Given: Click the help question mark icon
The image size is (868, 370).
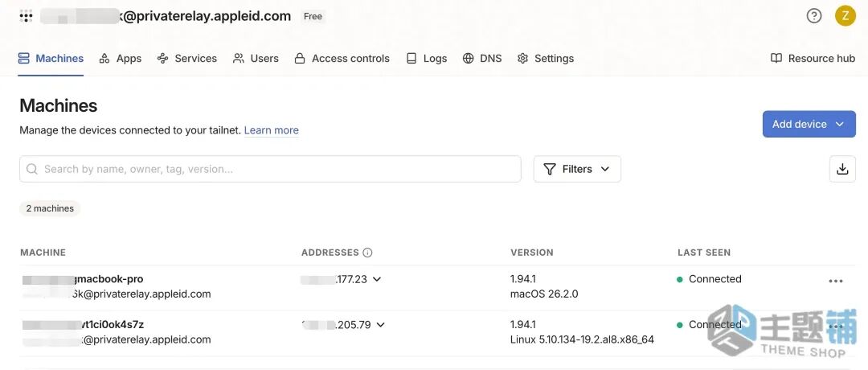Looking at the screenshot, I should click(x=814, y=16).
